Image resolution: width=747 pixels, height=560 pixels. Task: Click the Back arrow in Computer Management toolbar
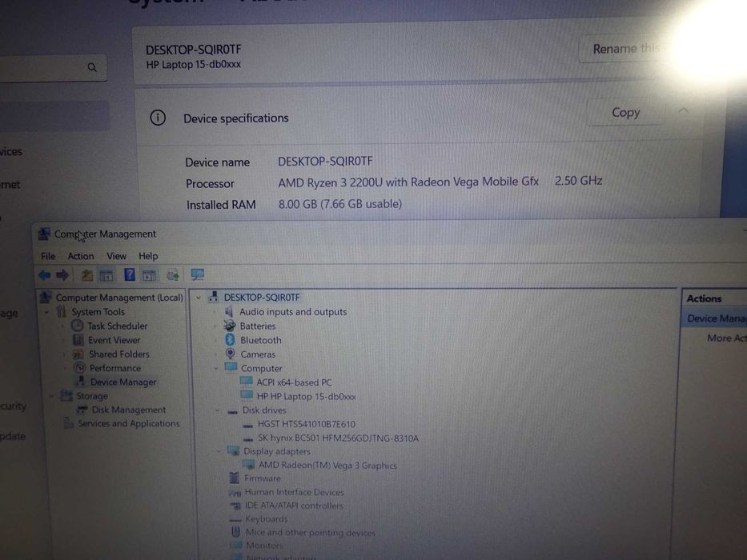[45, 274]
